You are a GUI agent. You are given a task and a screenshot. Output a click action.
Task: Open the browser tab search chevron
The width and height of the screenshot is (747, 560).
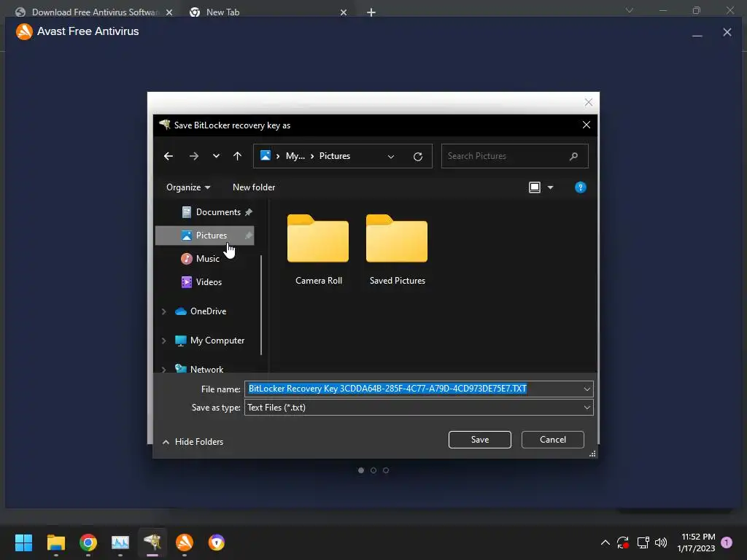click(630, 10)
